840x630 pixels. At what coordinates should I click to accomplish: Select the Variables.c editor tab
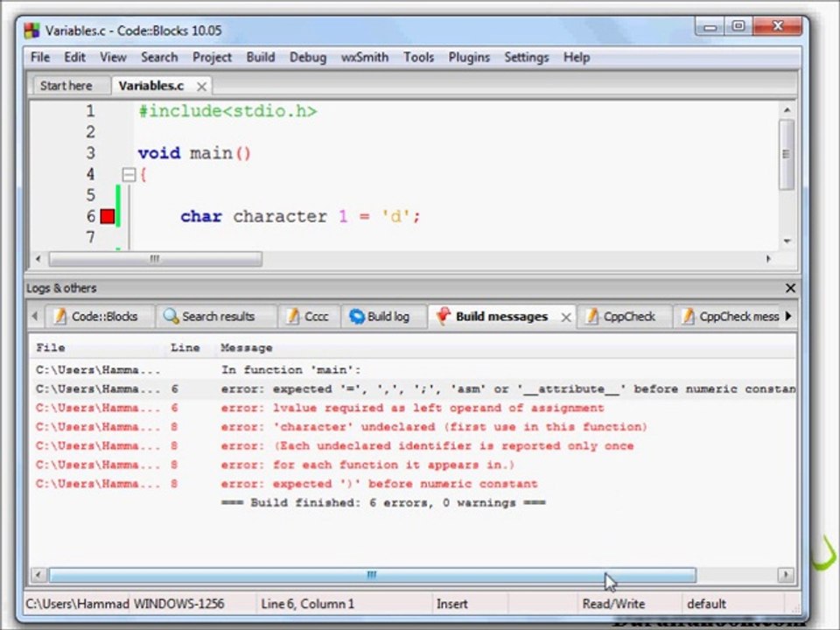coord(151,86)
